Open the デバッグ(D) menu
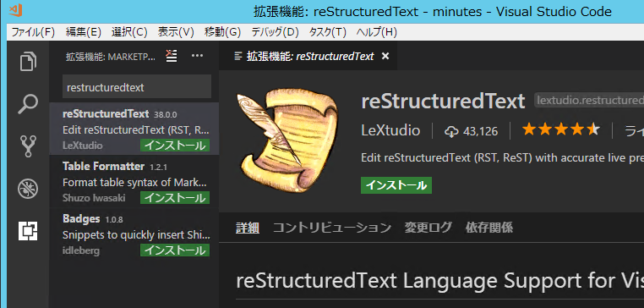644x308 pixels. [x=275, y=32]
